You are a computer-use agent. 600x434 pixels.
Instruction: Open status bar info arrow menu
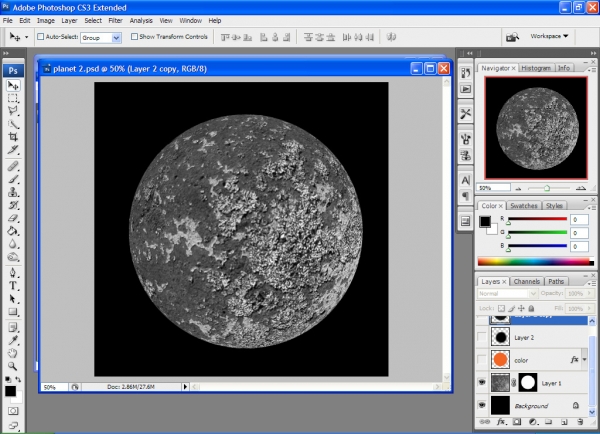[185, 387]
